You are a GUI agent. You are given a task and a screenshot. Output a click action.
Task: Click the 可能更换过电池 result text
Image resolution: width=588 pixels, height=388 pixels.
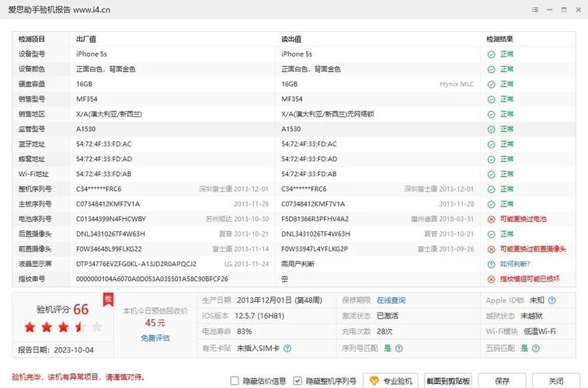pyautogui.click(x=523, y=219)
